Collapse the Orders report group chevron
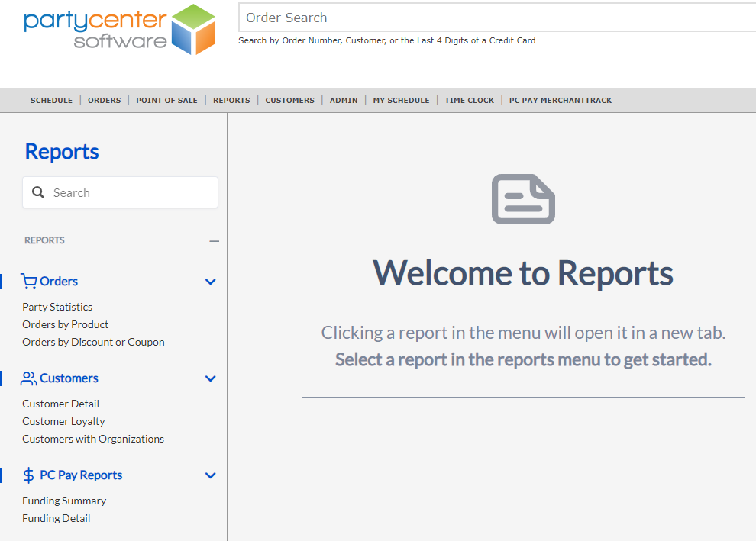The height and width of the screenshot is (541, 756). pos(210,282)
